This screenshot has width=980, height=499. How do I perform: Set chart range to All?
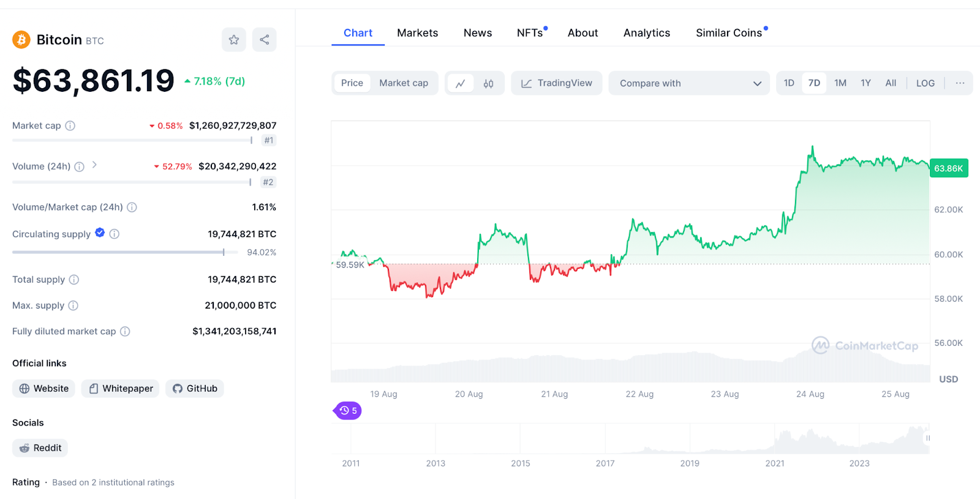pyautogui.click(x=891, y=83)
